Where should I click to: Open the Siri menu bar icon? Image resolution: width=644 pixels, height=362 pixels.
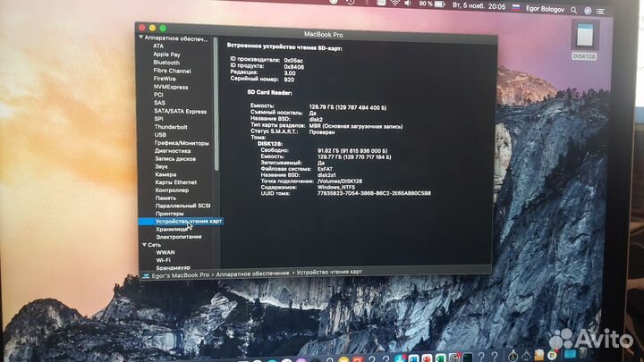click(x=588, y=11)
